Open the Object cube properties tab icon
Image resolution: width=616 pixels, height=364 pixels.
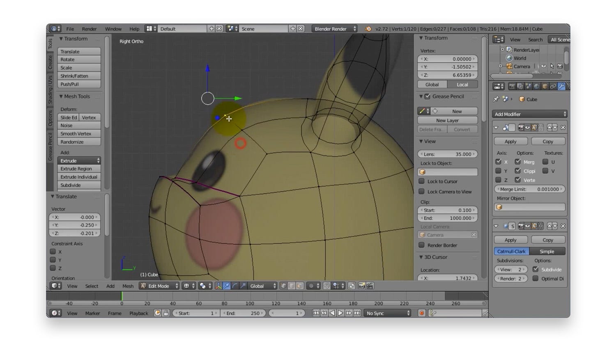(545, 86)
